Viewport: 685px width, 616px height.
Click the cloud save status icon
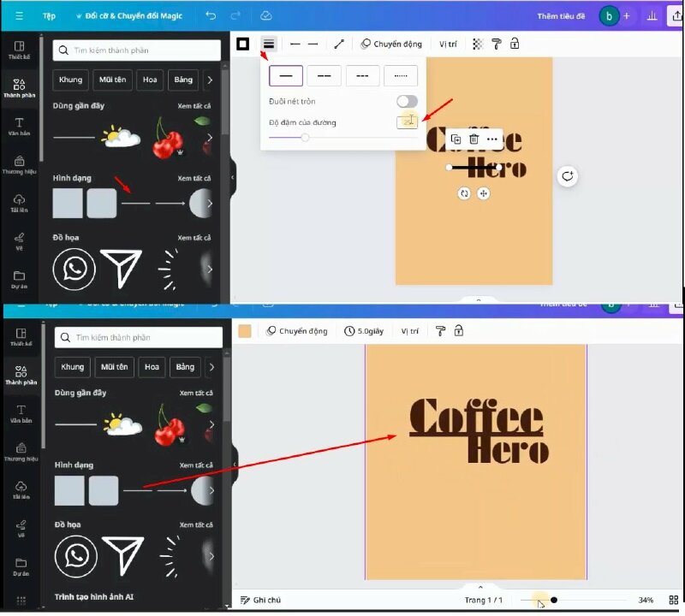(x=266, y=15)
